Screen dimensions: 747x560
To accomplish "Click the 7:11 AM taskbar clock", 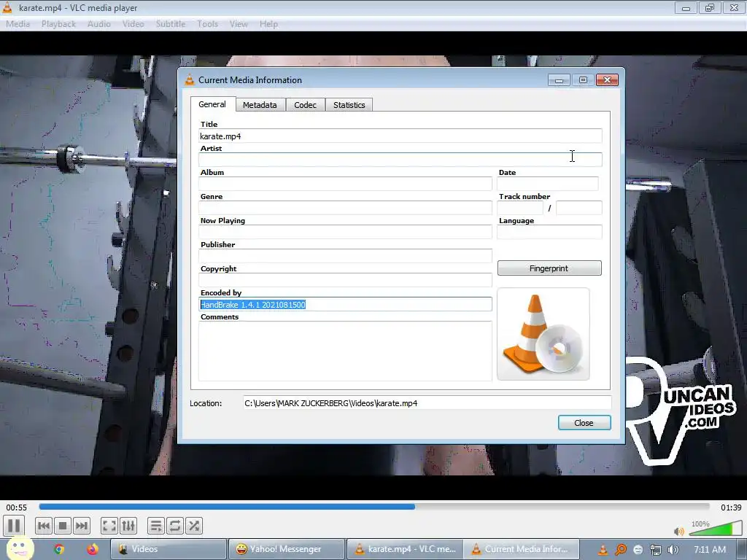I will point(710,550).
